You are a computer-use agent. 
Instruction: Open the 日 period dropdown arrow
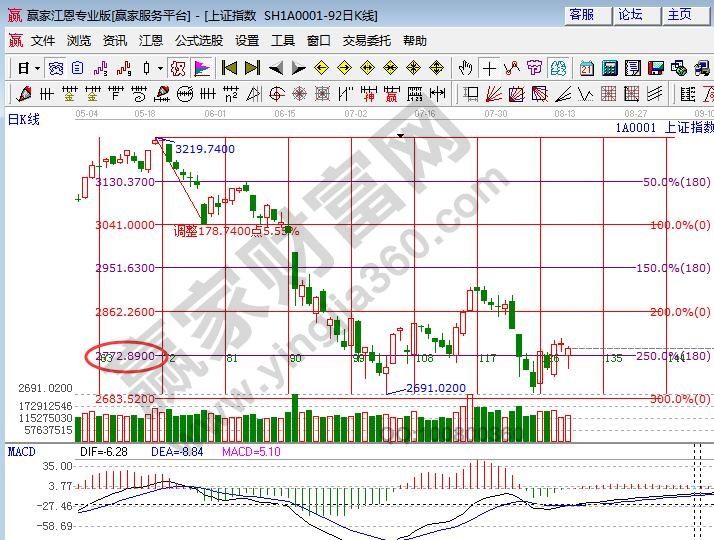tap(37, 68)
